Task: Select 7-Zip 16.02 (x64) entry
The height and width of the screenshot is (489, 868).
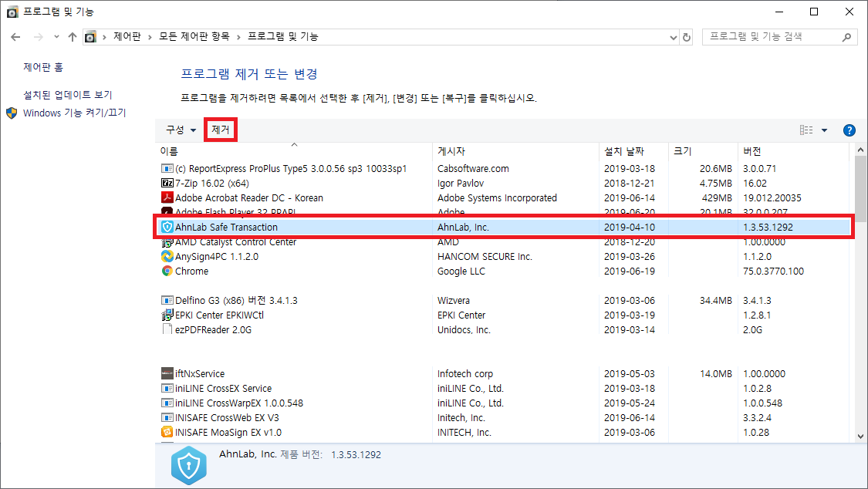Action: pos(212,183)
